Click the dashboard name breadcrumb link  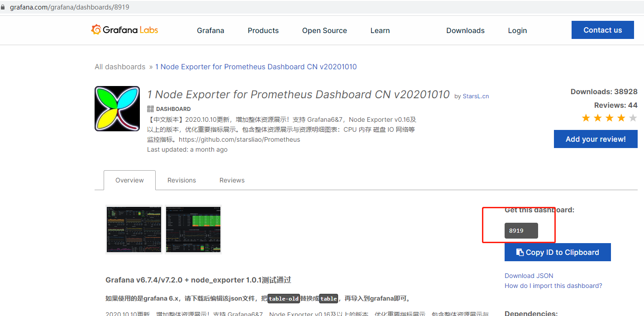click(x=256, y=67)
